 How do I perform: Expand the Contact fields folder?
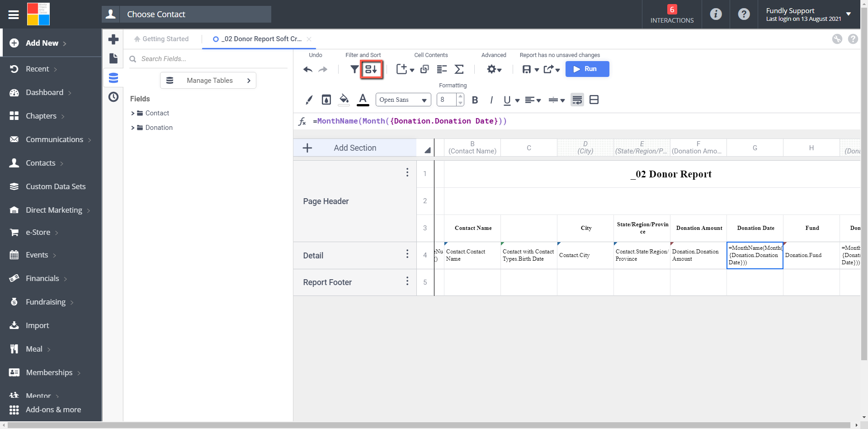(x=133, y=113)
